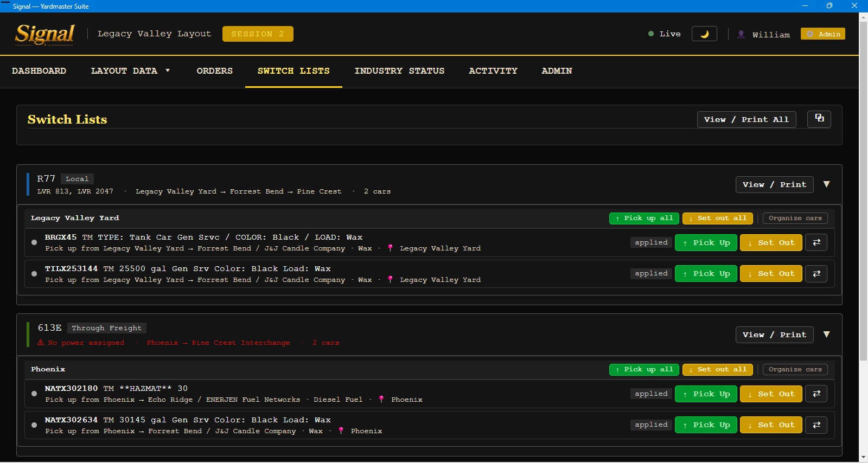
Task: Click the swap arrows icon for car NATX302180
Action: click(x=816, y=394)
